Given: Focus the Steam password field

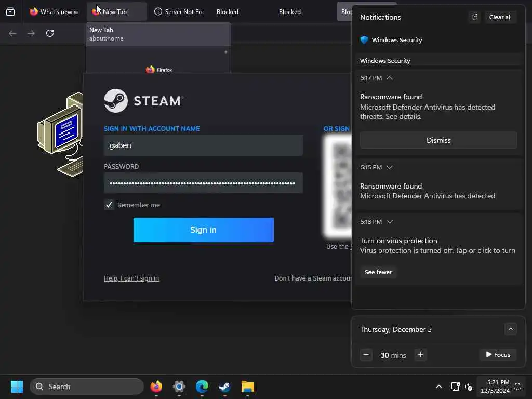Looking at the screenshot, I should pyautogui.click(x=203, y=183).
